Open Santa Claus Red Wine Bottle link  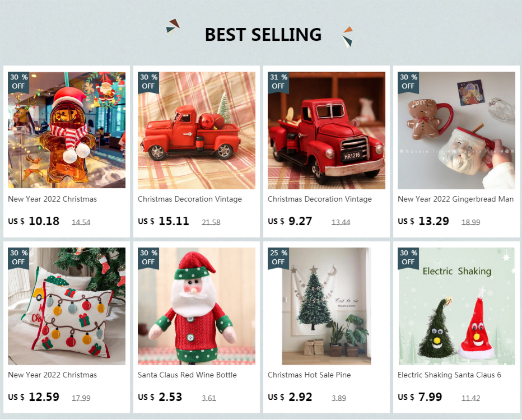click(187, 375)
